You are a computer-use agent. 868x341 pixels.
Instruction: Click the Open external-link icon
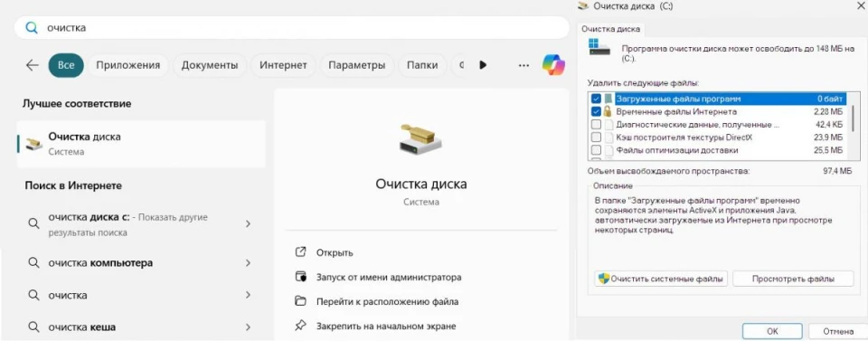tap(300, 252)
